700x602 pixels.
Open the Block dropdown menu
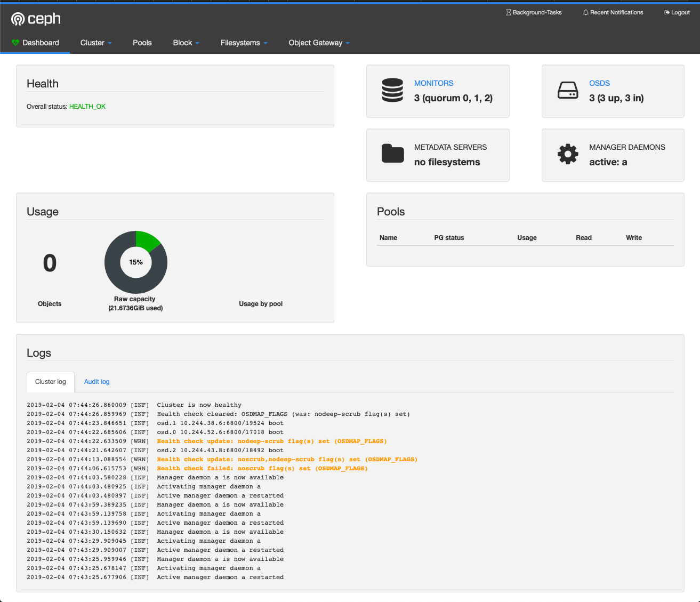(186, 43)
